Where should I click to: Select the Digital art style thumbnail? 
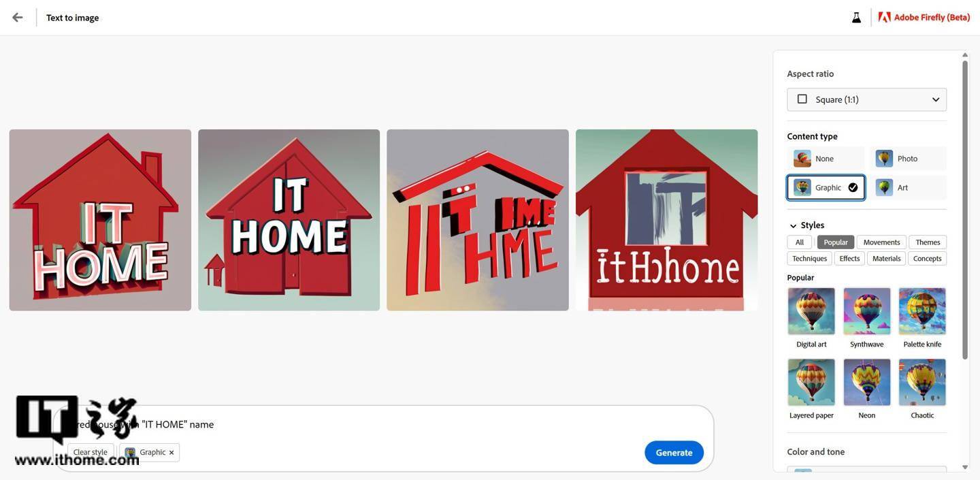[x=811, y=311]
